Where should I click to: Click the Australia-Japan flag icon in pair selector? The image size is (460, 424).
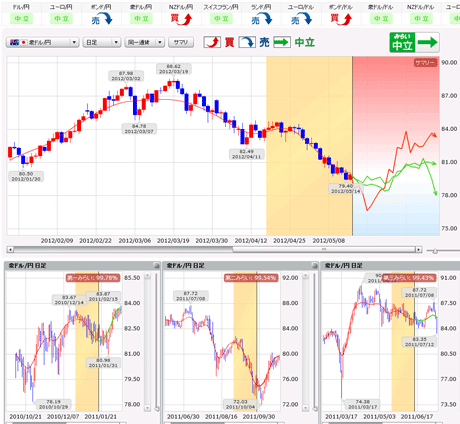point(18,42)
